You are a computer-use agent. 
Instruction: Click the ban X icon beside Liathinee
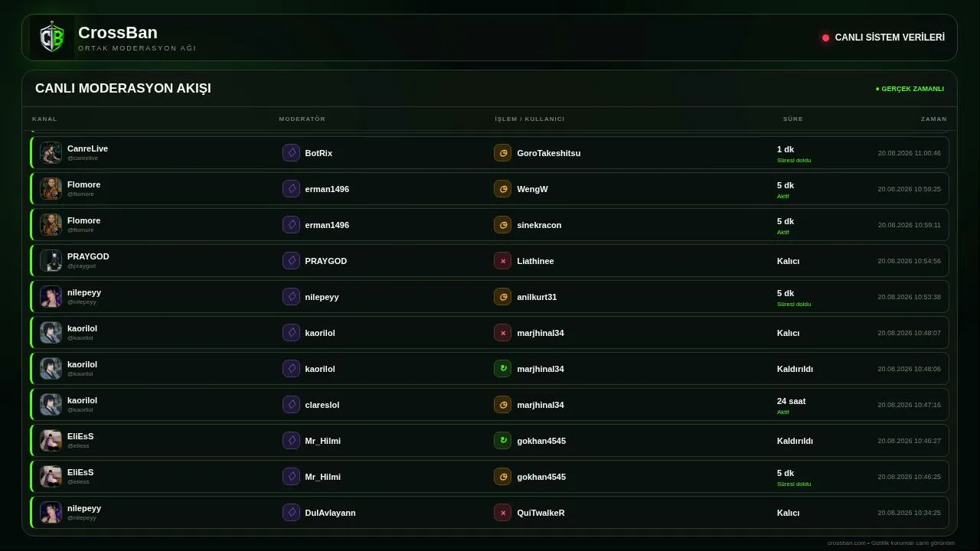coord(502,261)
